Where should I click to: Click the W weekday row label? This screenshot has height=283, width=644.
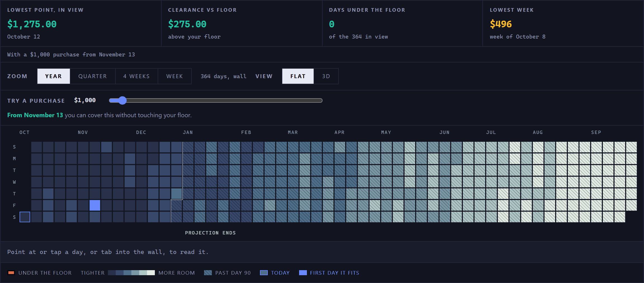click(x=14, y=182)
